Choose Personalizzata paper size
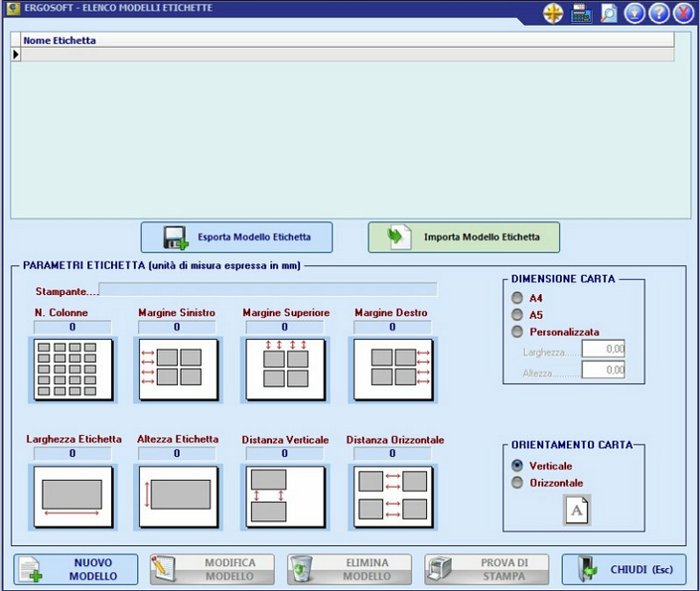This screenshot has height=591, width=700. tap(516, 332)
